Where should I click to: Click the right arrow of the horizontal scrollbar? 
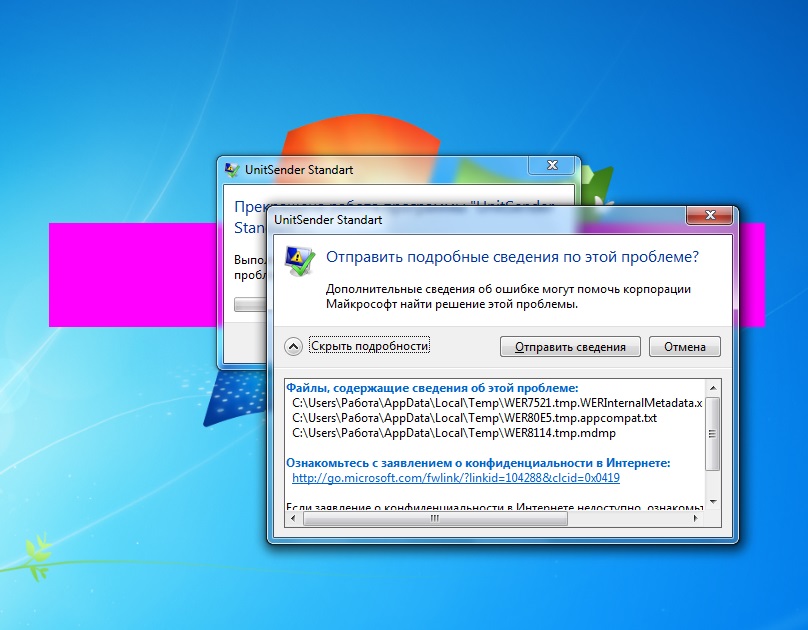(x=696, y=518)
